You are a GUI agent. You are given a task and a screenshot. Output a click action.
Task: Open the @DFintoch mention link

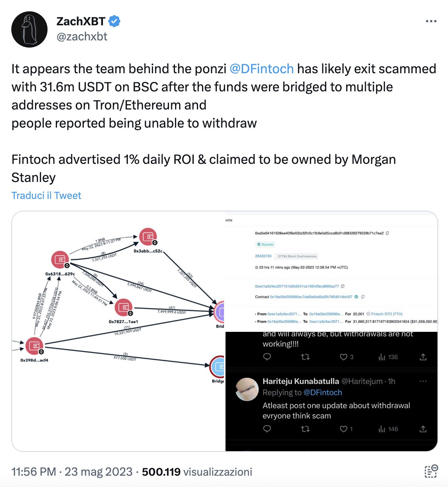tap(261, 69)
